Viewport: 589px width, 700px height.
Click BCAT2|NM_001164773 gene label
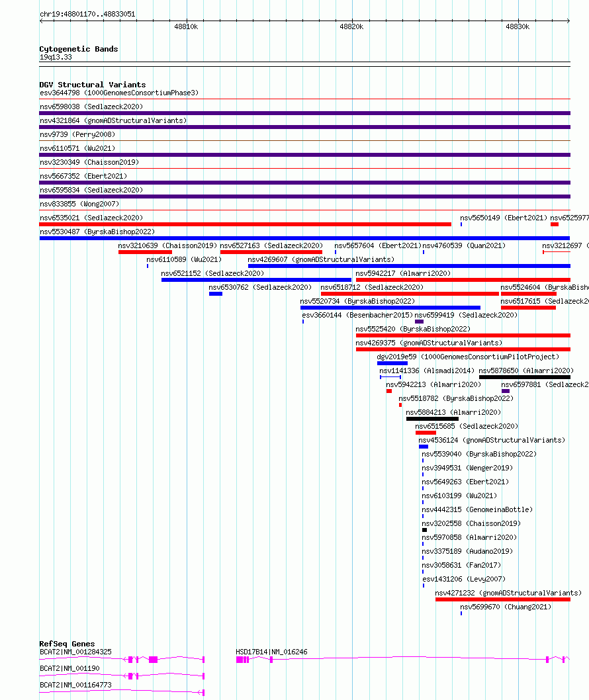(x=75, y=684)
